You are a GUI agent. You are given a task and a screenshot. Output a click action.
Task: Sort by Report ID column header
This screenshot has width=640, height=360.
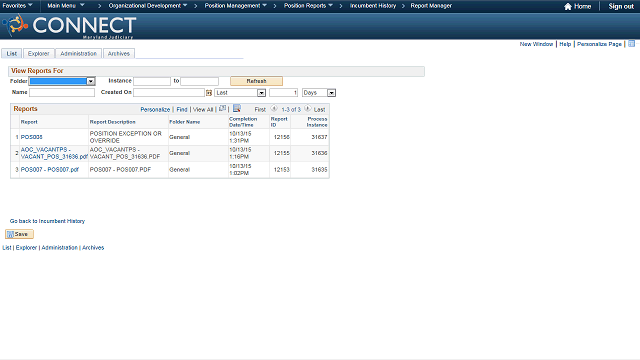[x=279, y=122]
